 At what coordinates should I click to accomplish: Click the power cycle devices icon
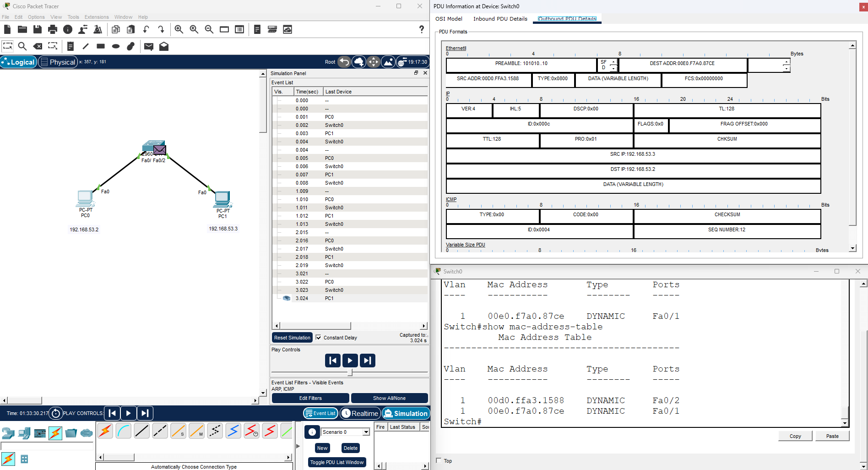56,413
